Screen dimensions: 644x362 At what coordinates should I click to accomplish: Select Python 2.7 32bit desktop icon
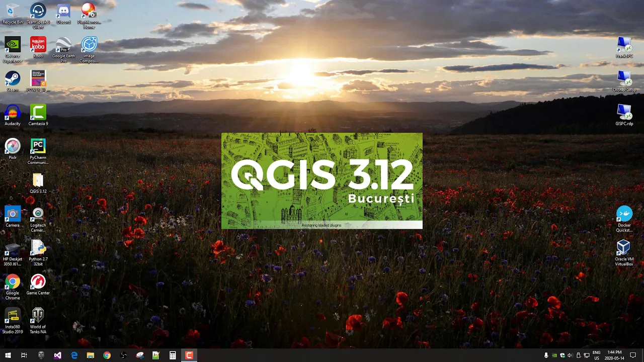(x=38, y=253)
